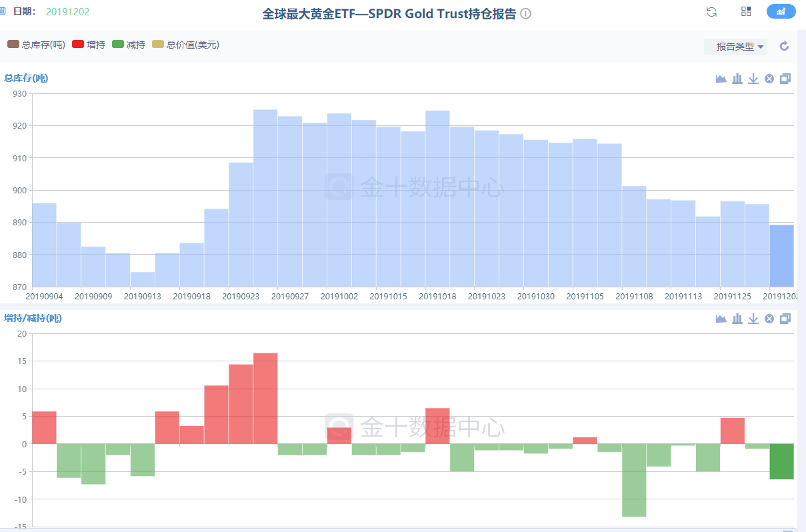This screenshot has width=806, height=532.
Task: Open the date picker showing 20191202
Action: [67, 12]
